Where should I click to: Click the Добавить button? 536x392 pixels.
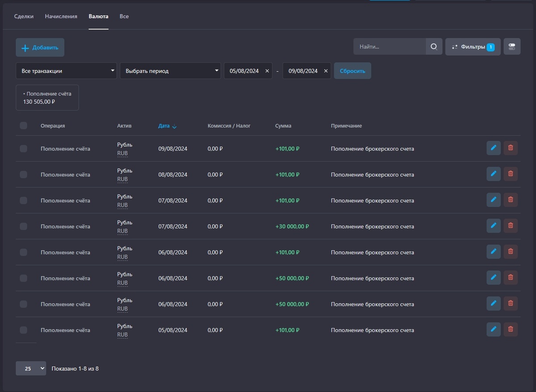pos(40,47)
